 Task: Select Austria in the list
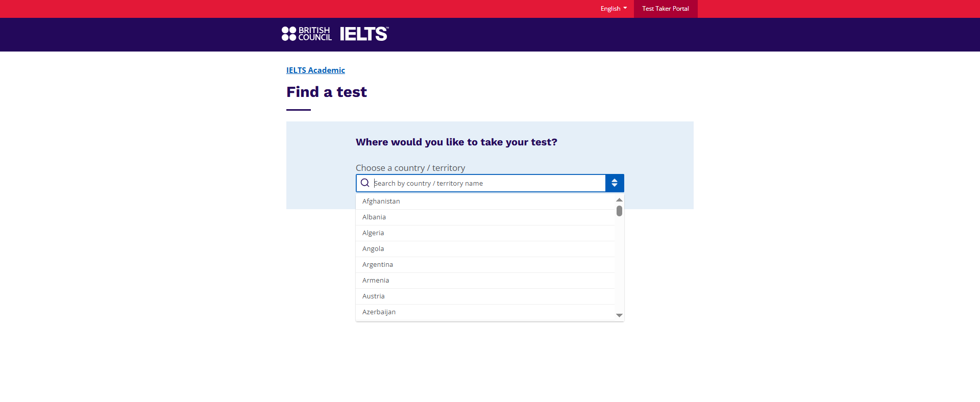374,296
